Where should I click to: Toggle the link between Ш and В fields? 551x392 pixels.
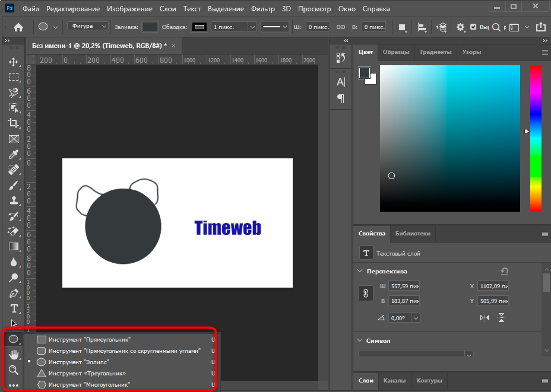pos(340,27)
